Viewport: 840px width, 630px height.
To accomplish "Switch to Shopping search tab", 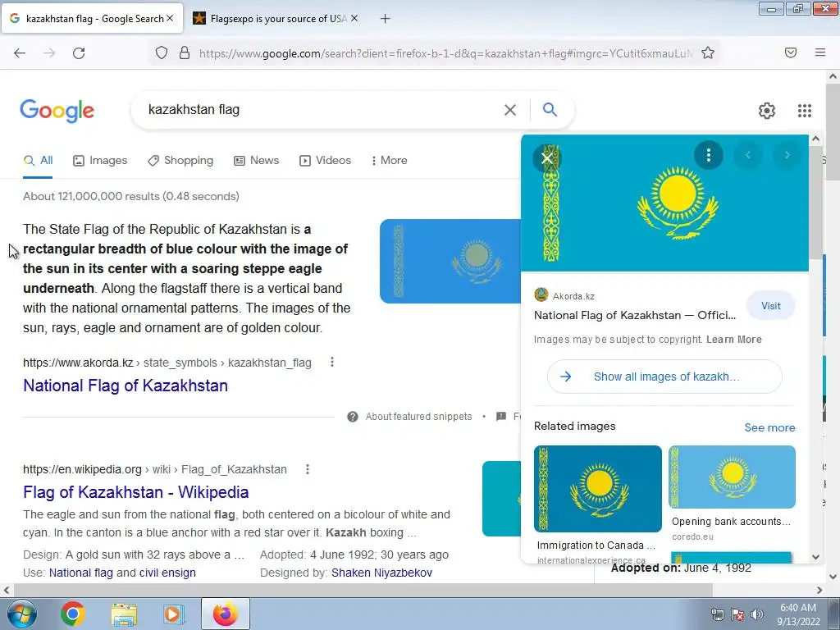I will [x=180, y=160].
